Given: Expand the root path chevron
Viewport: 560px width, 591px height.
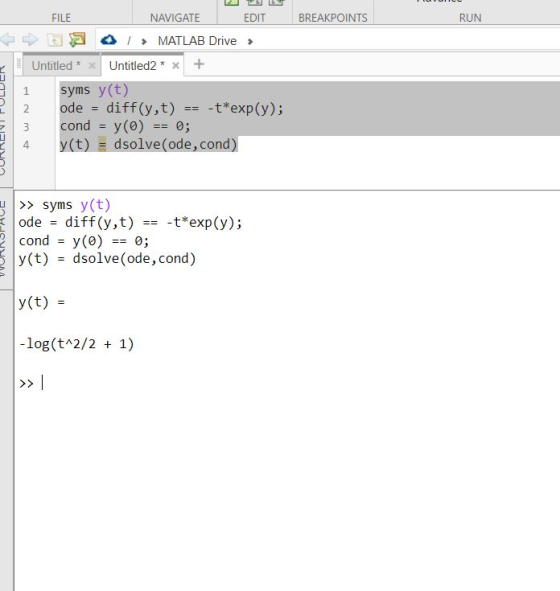Looking at the screenshot, I should pos(144,41).
